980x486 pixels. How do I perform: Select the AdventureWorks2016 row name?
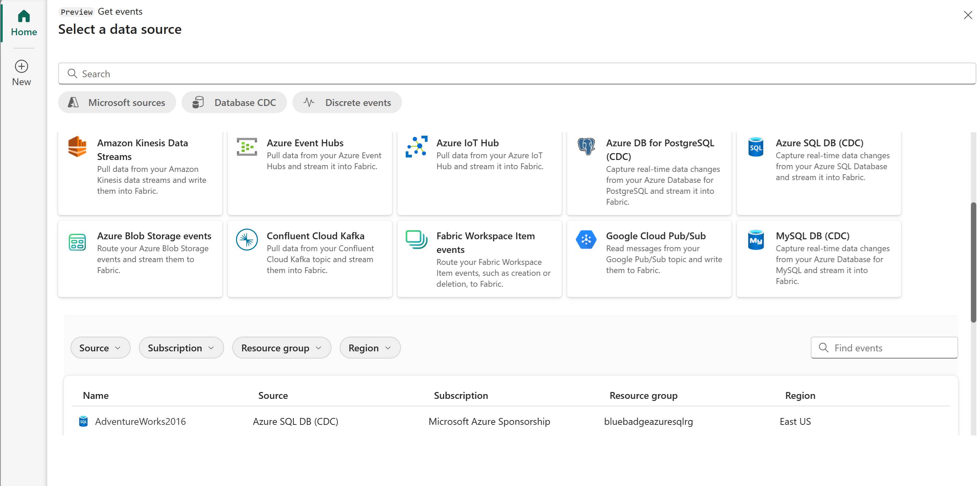[x=140, y=421]
